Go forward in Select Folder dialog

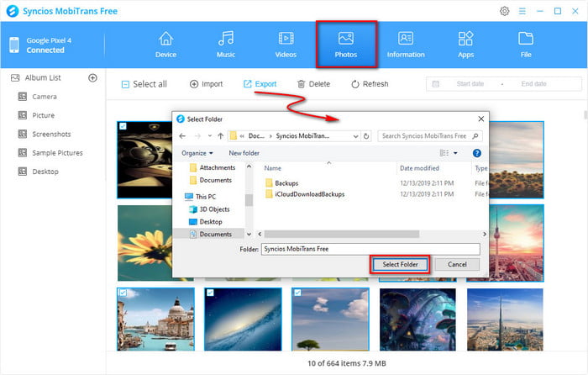click(x=197, y=136)
